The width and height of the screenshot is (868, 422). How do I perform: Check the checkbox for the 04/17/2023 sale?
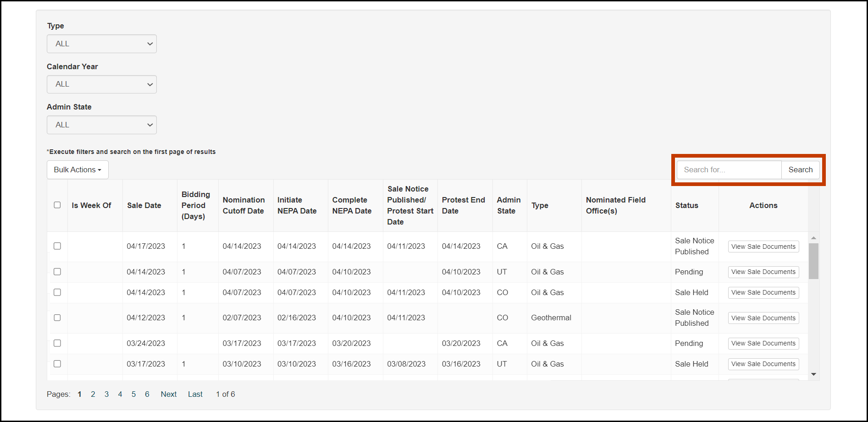(x=57, y=246)
